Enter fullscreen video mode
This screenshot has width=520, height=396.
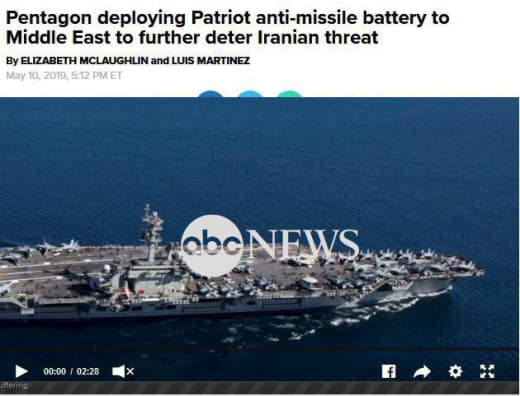(x=487, y=371)
